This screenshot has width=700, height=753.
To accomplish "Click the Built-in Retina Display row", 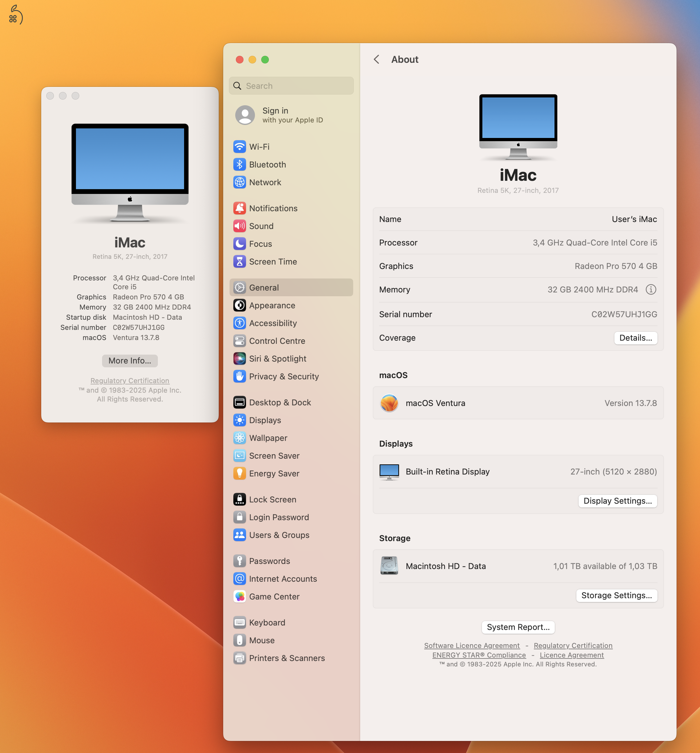I will coord(518,472).
